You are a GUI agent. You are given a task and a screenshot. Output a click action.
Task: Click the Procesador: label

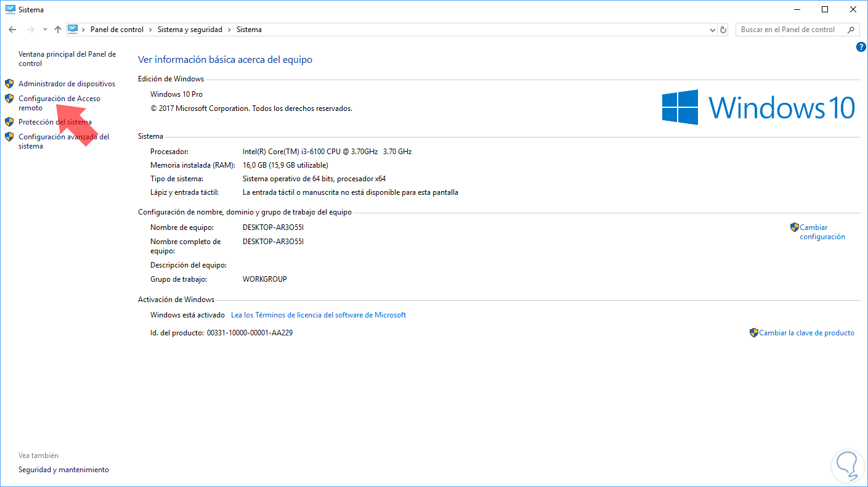tap(169, 152)
